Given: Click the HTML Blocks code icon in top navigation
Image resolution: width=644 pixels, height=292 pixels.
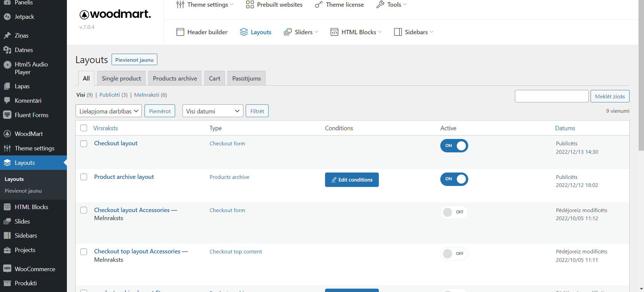Looking at the screenshot, I should tap(334, 32).
